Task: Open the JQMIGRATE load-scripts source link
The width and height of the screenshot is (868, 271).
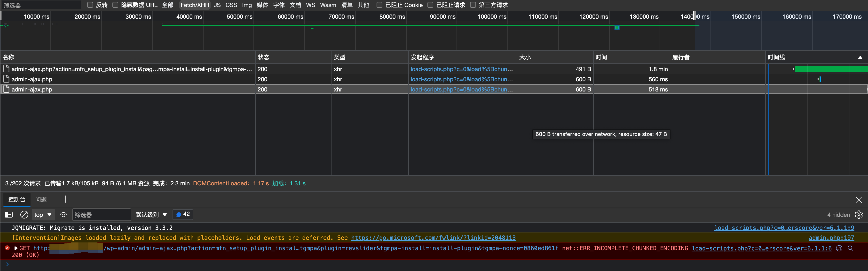Action: coord(784,228)
